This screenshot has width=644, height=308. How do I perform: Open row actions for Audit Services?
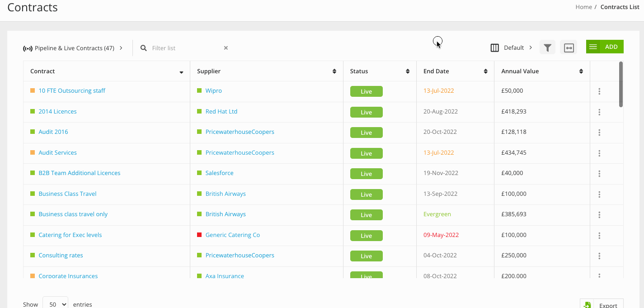(x=599, y=153)
